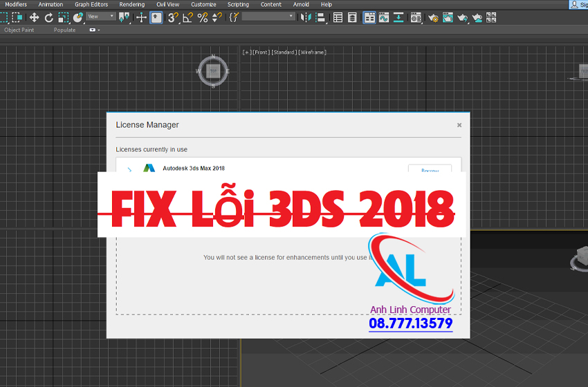Click the Borrow license button
Screen dimensions: 588x387
pyautogui.click(x=430, y=169)
